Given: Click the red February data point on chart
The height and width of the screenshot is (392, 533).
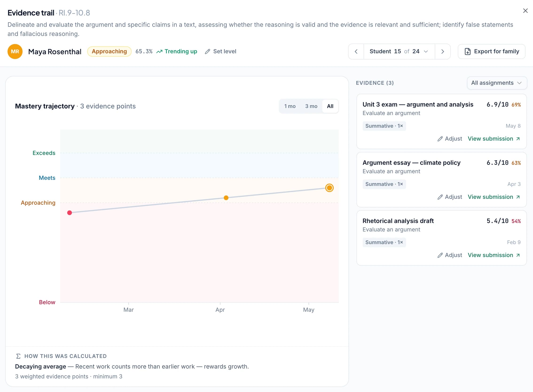Looking at the screenshot, I should pyautogui.click(x=69, y=213).
